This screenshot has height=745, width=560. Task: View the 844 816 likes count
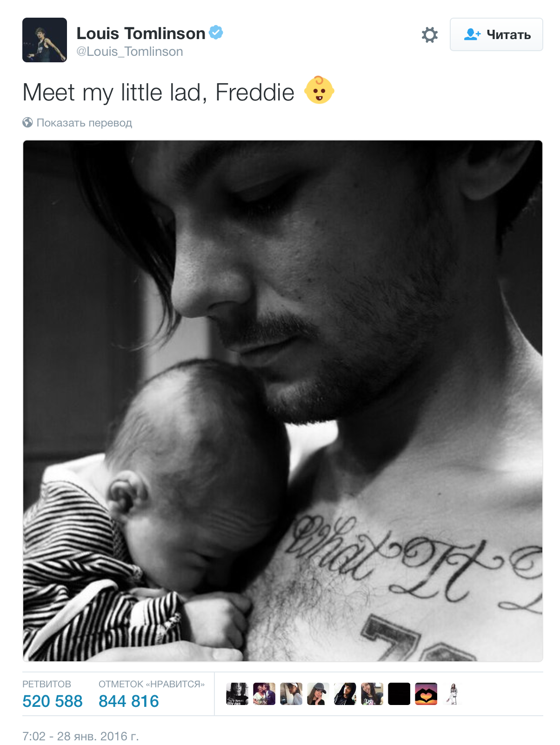129,701
